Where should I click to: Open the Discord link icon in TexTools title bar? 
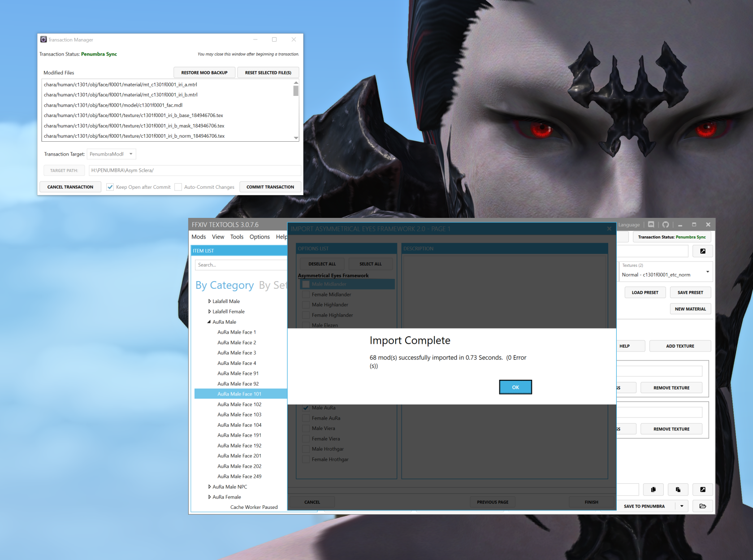point(651,225)
